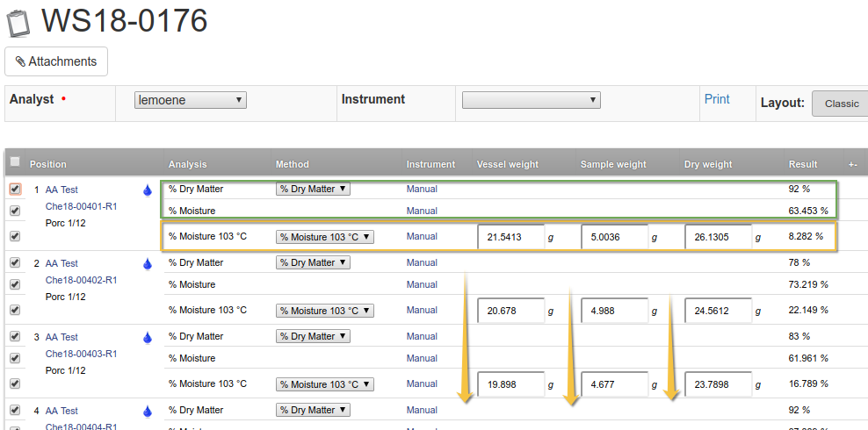Click the dry weight field containing 24.5612
The image size is (868, 430).
click(718, 311)
